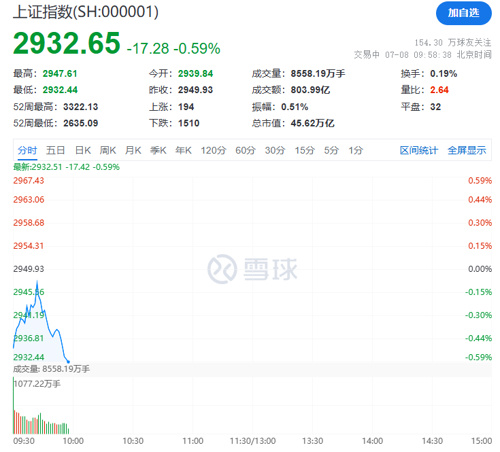Open the 季K tab
This screenshot has width=500, height=452.
pos(158,150)
